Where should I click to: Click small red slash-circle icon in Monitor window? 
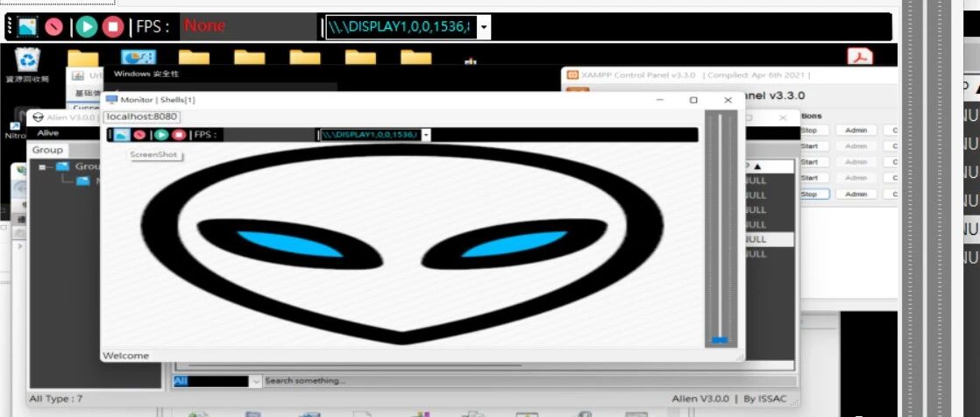[x=139, y=135]
